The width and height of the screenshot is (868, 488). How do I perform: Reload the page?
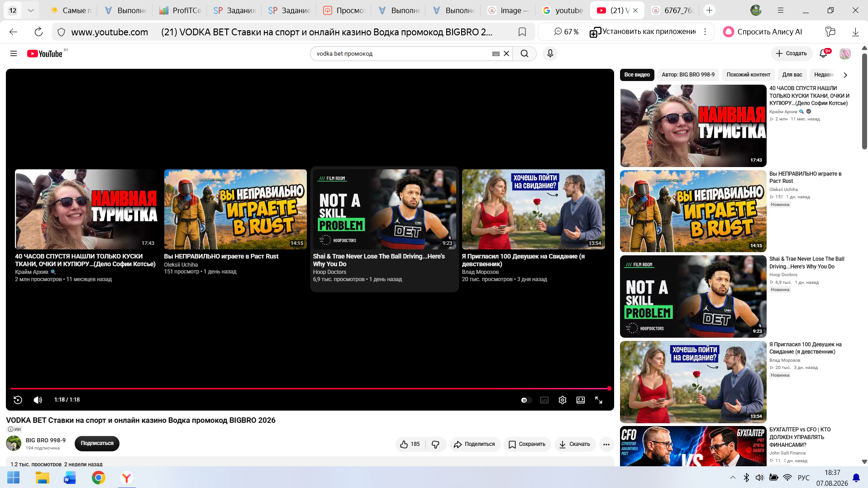pos(38,32)
